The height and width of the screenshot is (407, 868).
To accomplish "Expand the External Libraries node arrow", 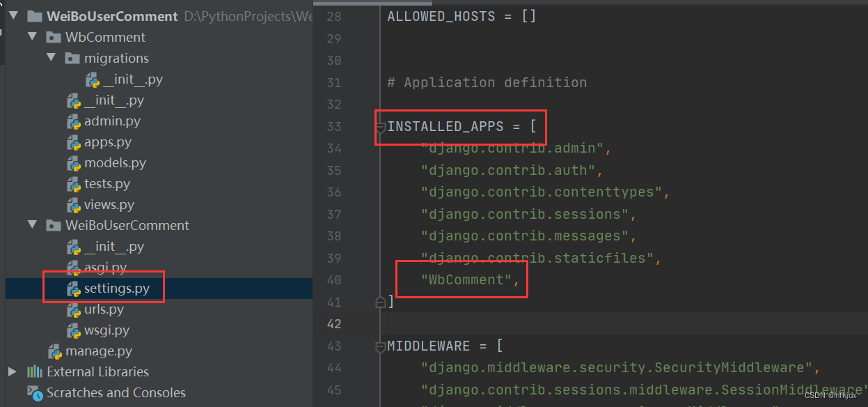I will [13, 371].
